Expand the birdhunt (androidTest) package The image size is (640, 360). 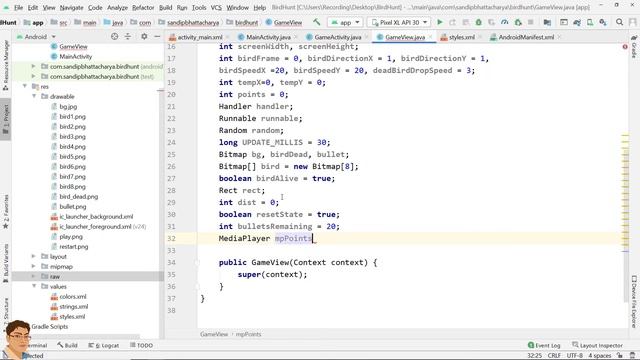point(34,66)
